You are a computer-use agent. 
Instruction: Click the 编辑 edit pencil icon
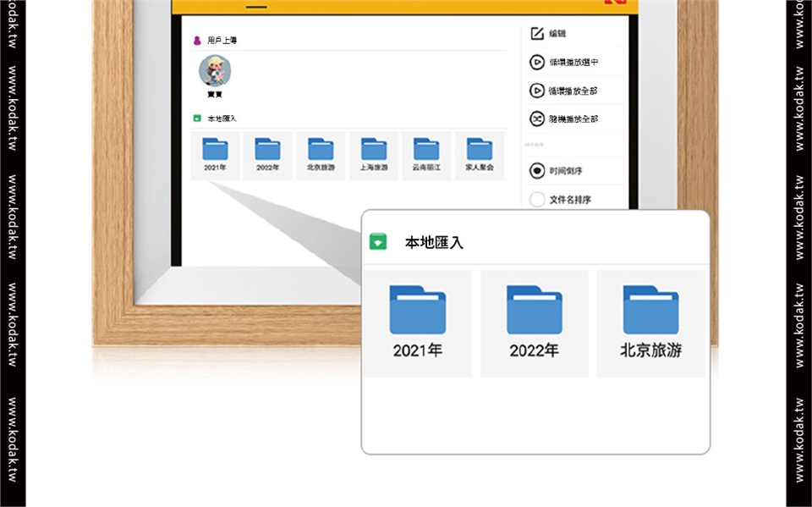coord(536,34)
